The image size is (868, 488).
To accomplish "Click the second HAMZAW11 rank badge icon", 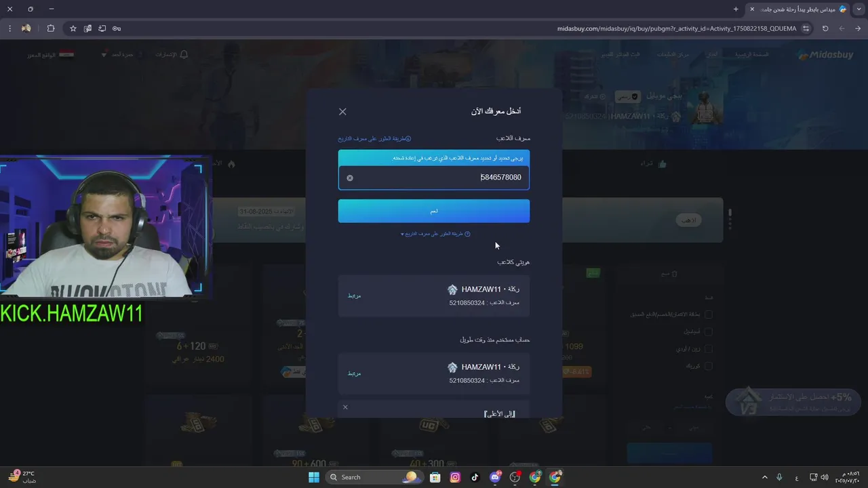I will pos(452,367).
